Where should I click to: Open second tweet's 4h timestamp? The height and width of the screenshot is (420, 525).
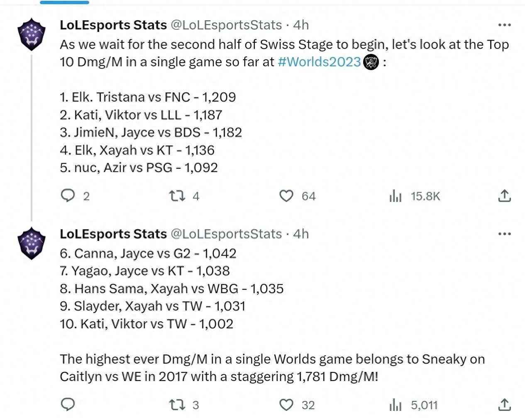coord(301,234)
